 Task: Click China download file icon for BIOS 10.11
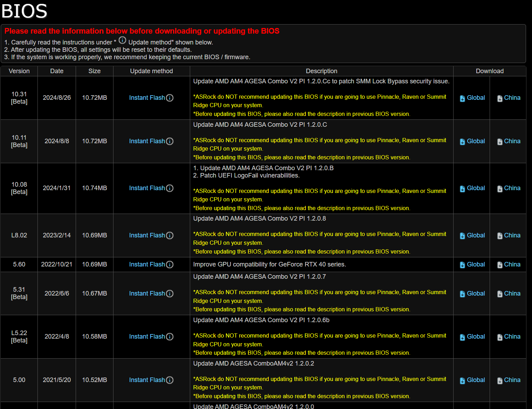(500, 142)
